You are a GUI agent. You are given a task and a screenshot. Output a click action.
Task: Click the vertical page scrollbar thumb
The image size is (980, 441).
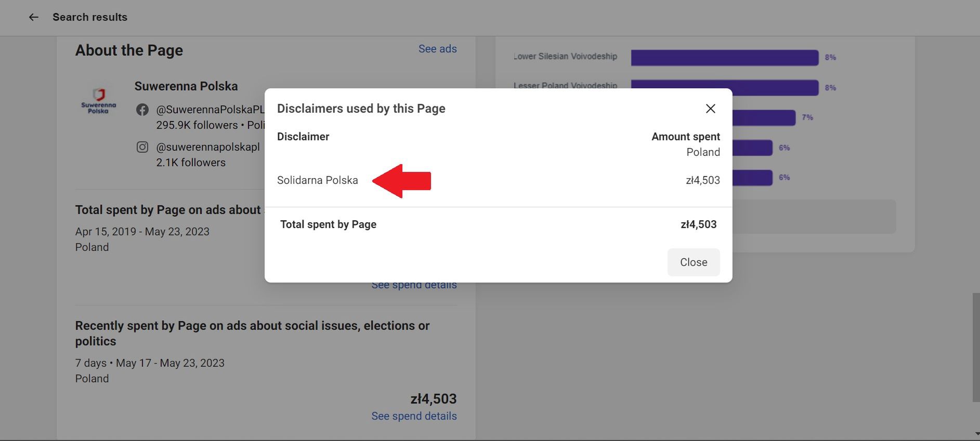coord(976,348)
